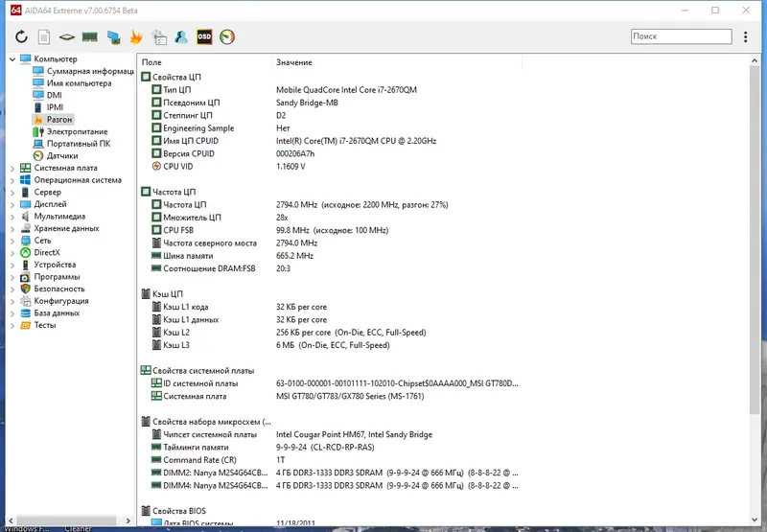Viewport: 767px width, 532px height.
Task: Select ID системной платы row
Action: click(331, 383)
